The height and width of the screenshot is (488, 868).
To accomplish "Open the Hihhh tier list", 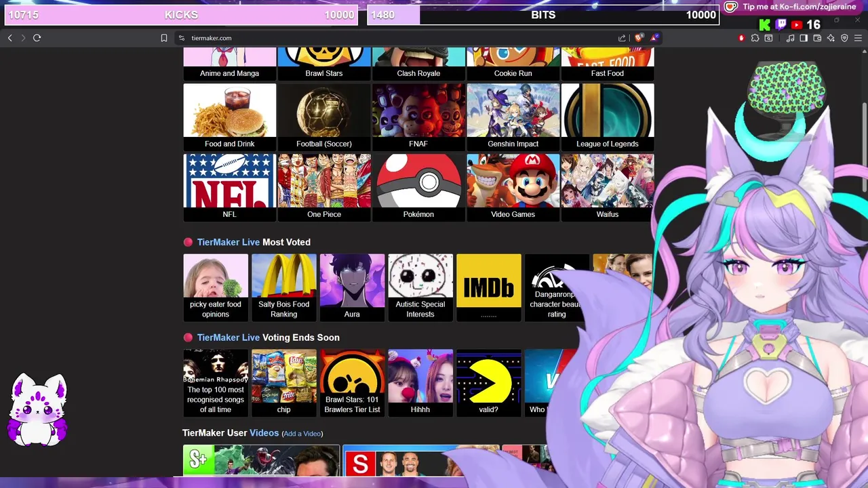I will (420, 383).
